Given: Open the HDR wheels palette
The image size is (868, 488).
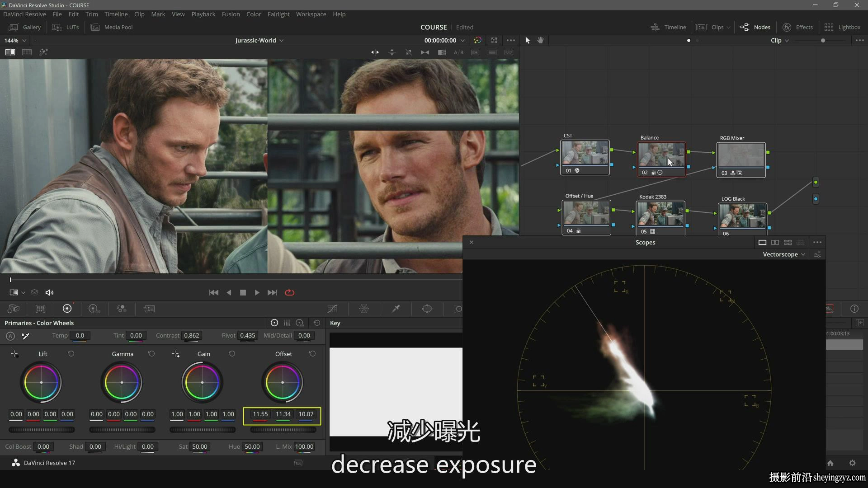Looking at the screenshot, I should 94,309.
